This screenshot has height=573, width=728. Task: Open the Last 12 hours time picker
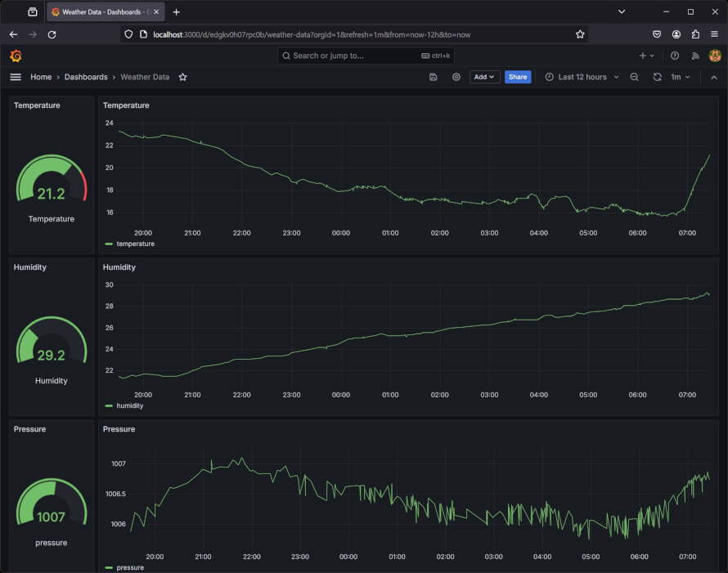(x=582, y=77)
